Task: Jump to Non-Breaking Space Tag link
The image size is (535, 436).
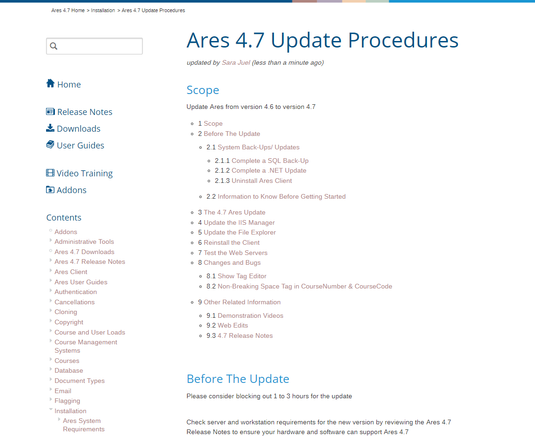Action: [305, 286]
